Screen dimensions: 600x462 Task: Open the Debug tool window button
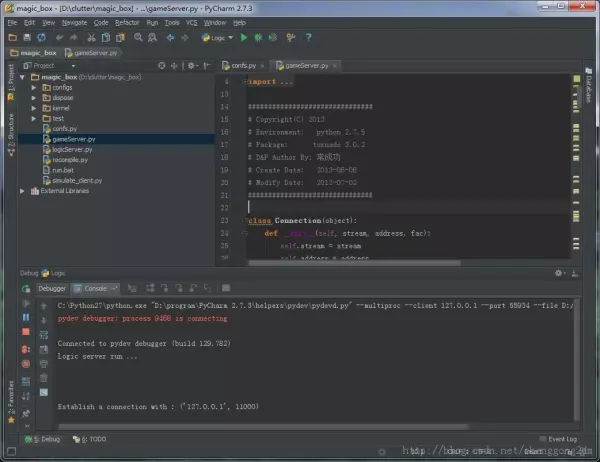point(42,439)
